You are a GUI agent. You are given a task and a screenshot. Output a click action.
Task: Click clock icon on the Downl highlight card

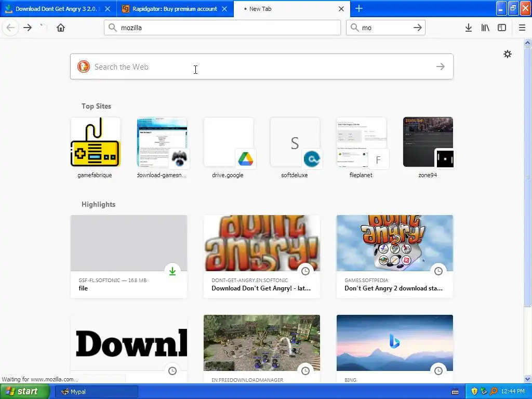172,371
